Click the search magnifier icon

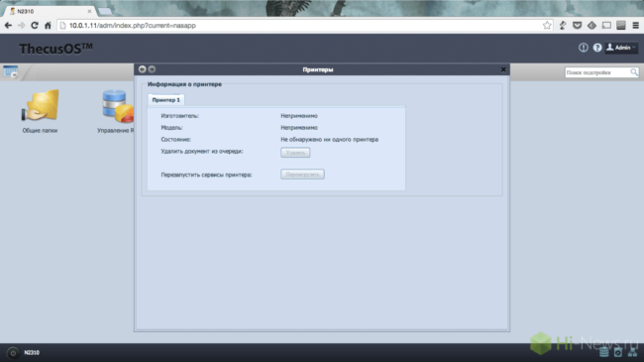634,72
